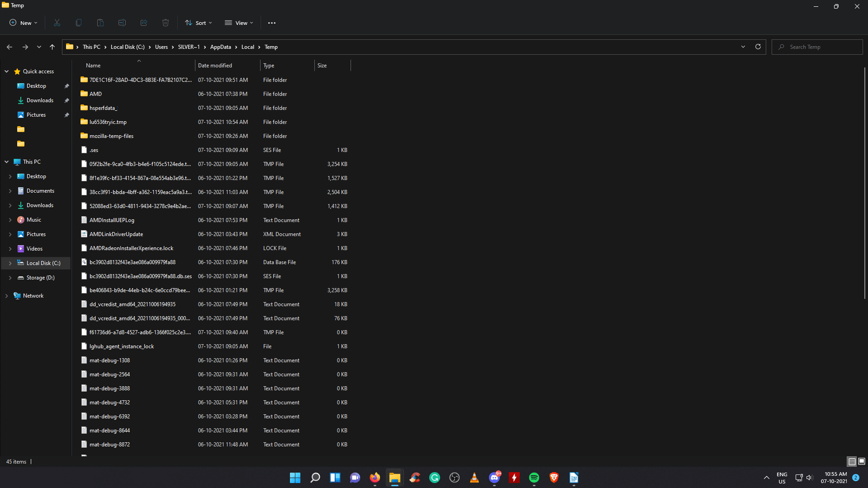The height and width of the screenshot is (488, 868).
Task: Click the Copy toolbar icon
Action: [79, 23]
